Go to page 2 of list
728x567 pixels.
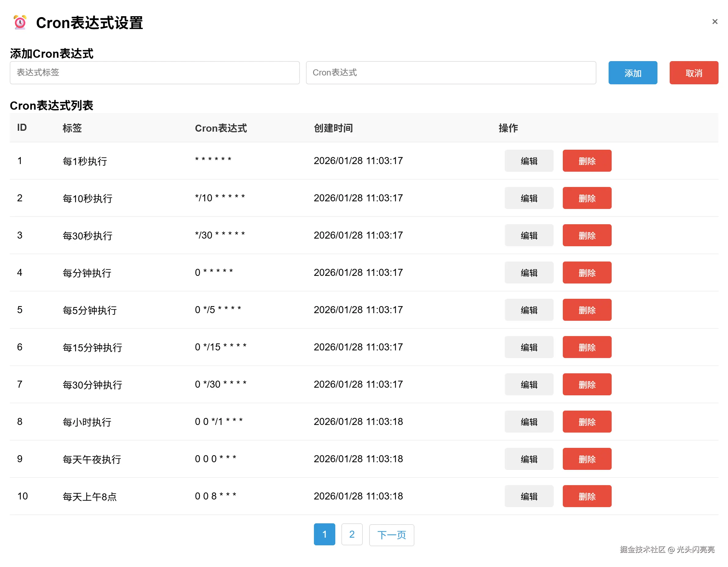(x=352, y=535)
